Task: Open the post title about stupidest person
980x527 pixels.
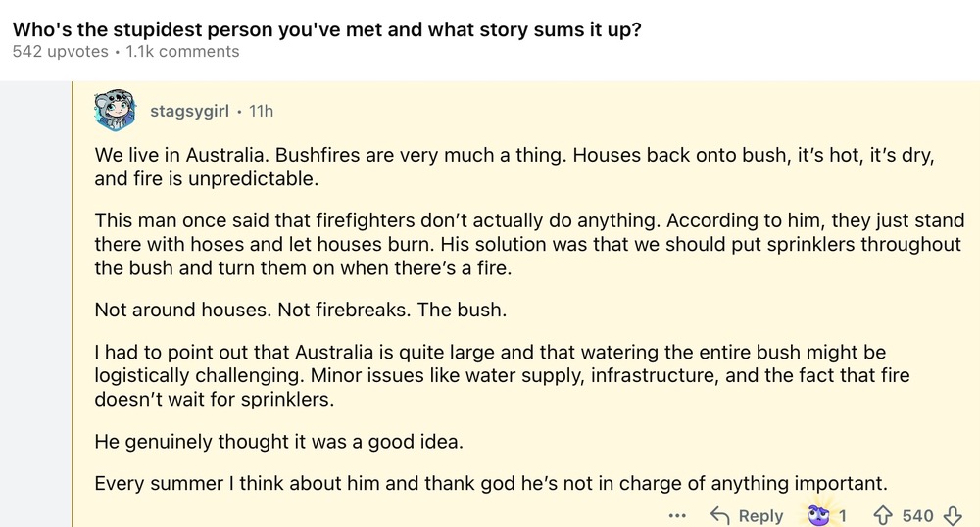Action: click(327, 29)
